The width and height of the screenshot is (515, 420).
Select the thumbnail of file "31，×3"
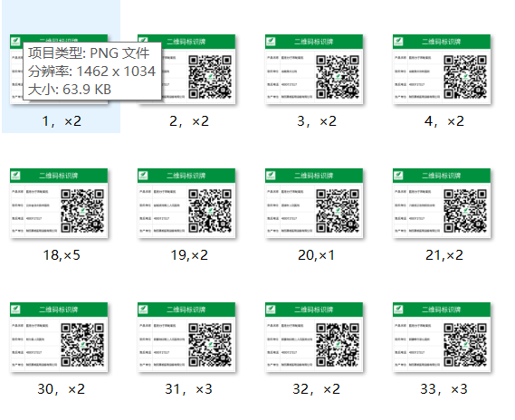[x=186, y=338]
